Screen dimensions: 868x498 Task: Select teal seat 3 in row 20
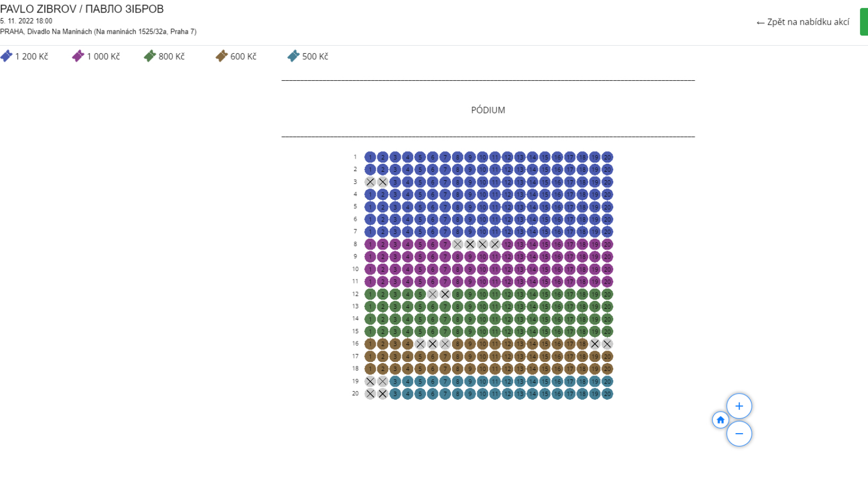[x=395, y=394]
